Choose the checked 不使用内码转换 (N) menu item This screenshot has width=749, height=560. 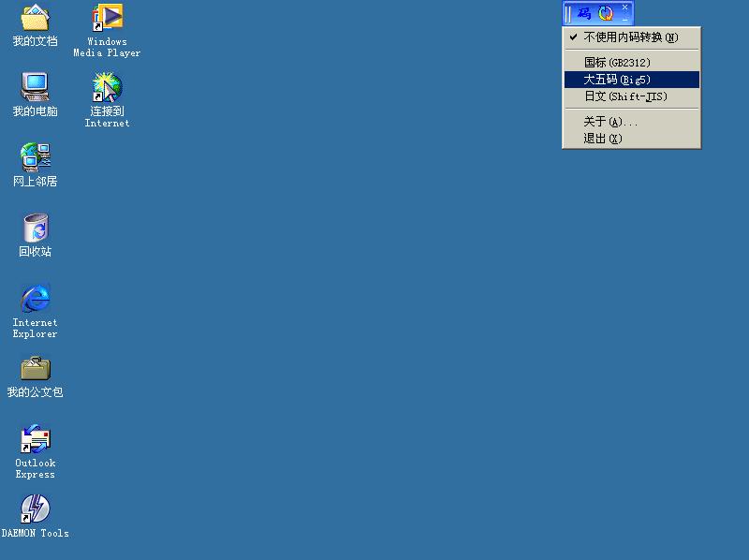631,37
